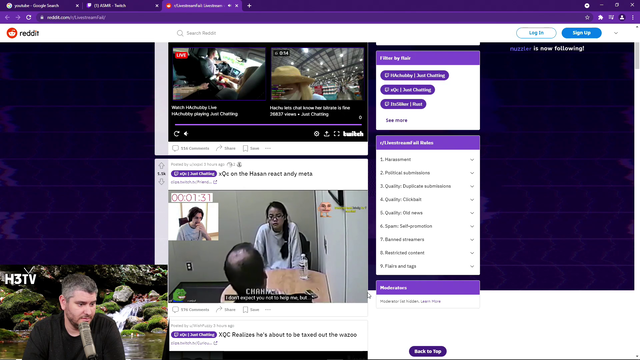
Task: Click the site lock icon in address bar
Action: click(42, 18)
